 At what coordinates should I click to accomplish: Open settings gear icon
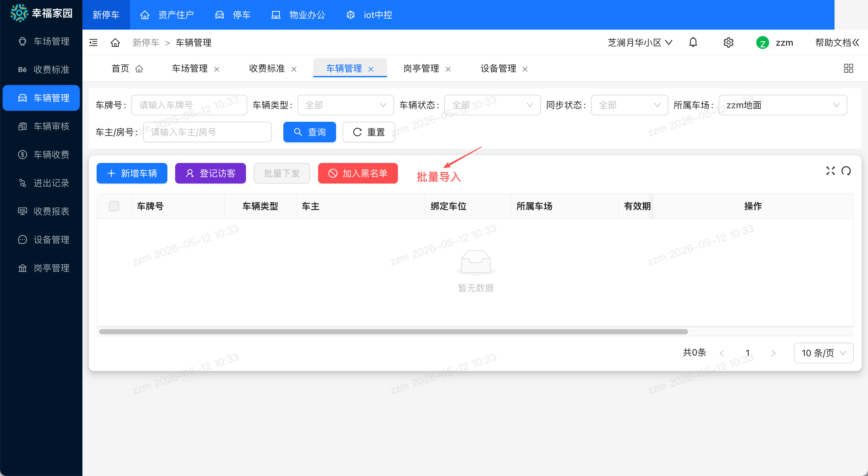(729, 43)
